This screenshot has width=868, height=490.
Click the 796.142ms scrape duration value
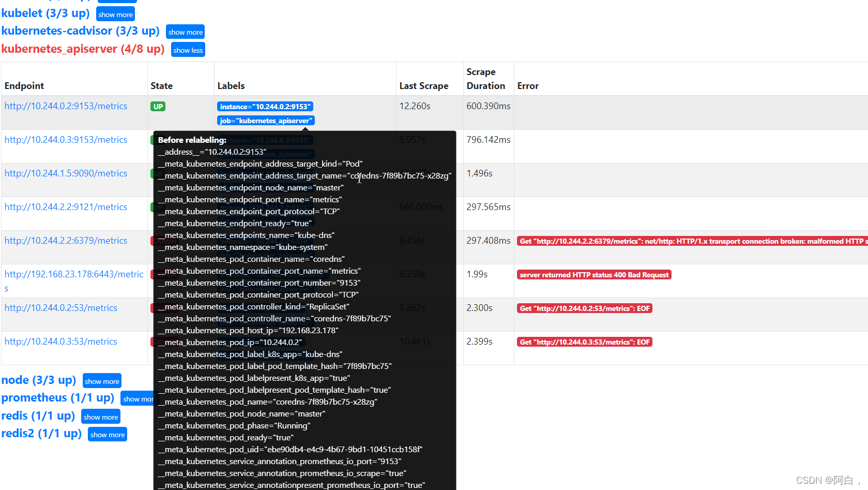pyautogui.click(x=489, y=140)
